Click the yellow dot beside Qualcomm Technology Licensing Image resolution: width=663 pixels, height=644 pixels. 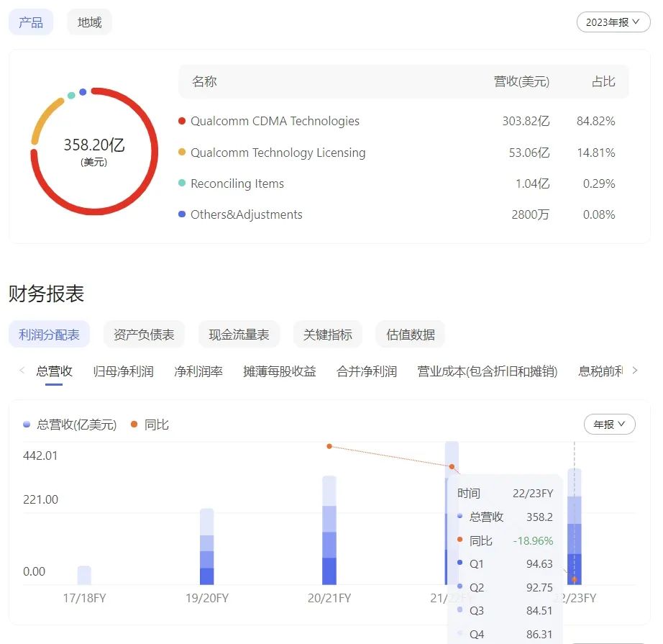pyautogui.click(x=182, y=152)
